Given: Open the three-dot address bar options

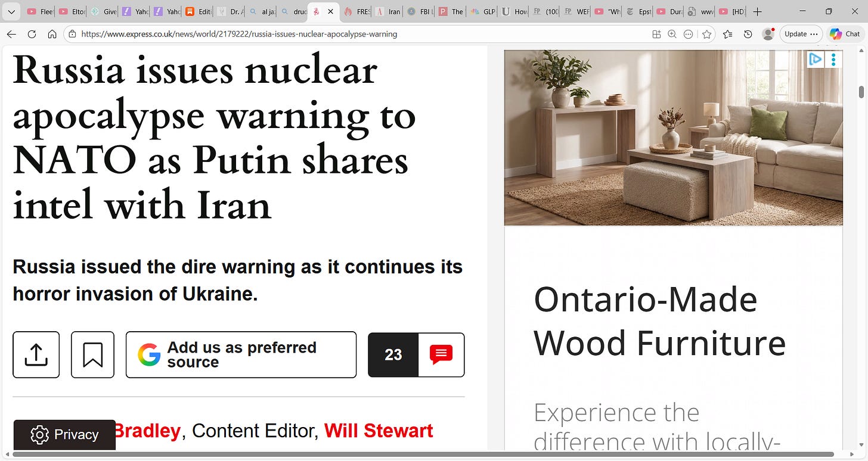Looking at the screenshot, I should tap(688, 34).
